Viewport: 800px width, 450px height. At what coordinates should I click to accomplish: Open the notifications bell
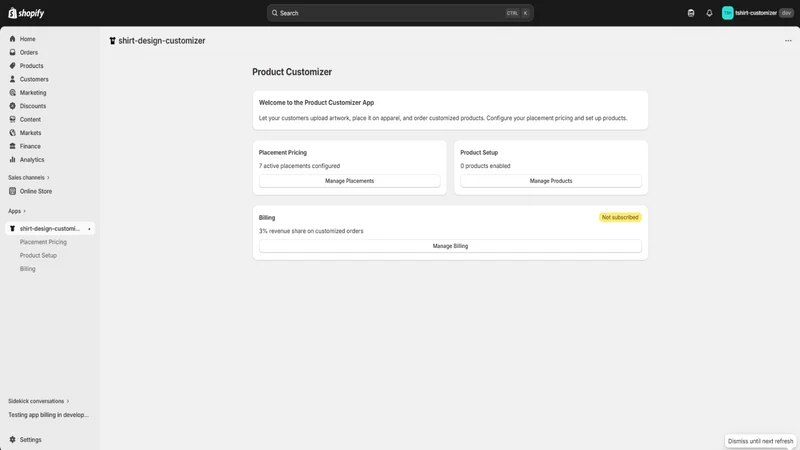pyautogui.click(x=709, y=13)
